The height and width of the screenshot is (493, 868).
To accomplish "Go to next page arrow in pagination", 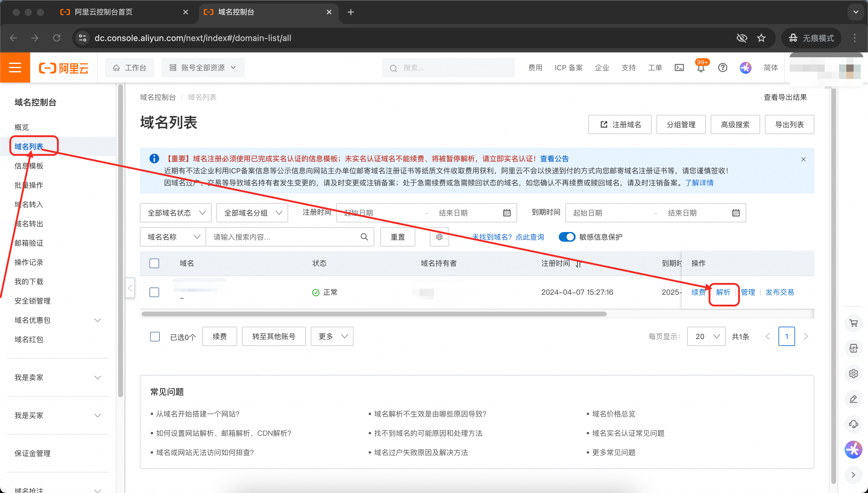I will click(x=805, y=336).
